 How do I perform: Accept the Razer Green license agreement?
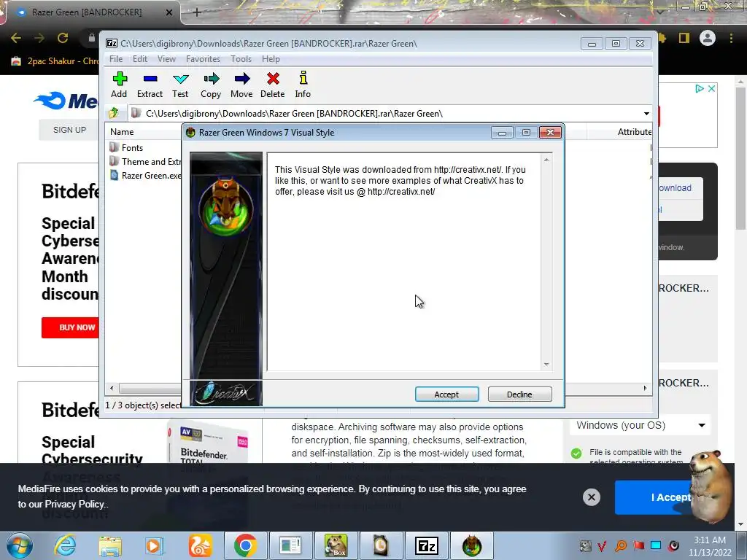447,394
